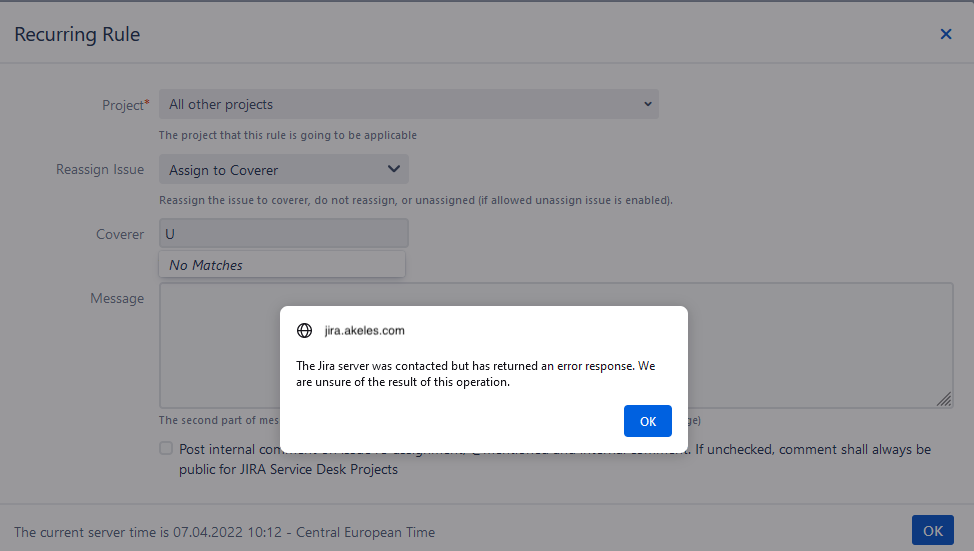Toggle the Post internal comment checkbox
The height and width of the screenshot is (551, 974).
pyautogui.click(x=166, y=449)
